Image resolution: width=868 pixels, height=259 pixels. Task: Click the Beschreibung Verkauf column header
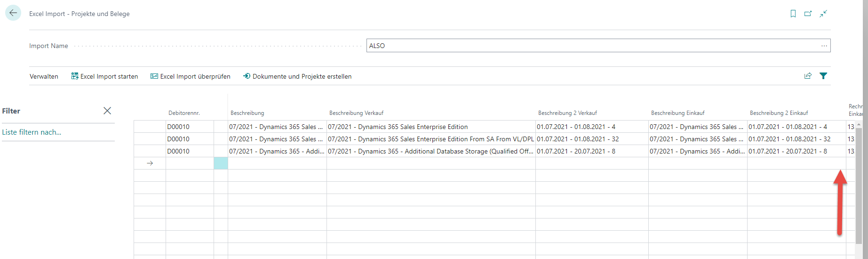[x=356, y=113]
